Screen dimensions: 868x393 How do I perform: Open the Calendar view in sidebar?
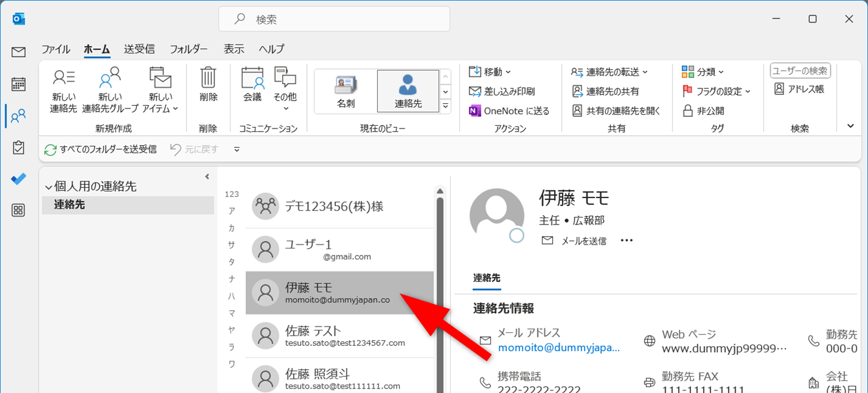(x=18, y=84)
